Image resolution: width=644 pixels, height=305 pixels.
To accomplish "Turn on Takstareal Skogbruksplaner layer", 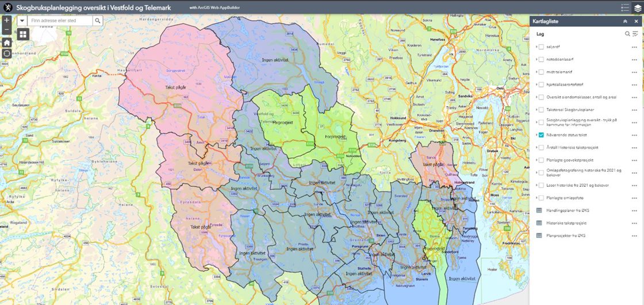I will pyautogui.click(x=541, y=109).
